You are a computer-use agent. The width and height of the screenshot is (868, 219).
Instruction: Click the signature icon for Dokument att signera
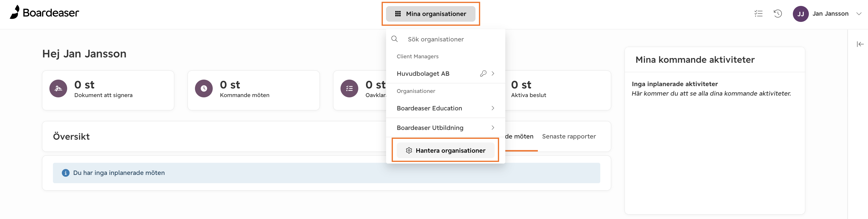coord(58,88)
